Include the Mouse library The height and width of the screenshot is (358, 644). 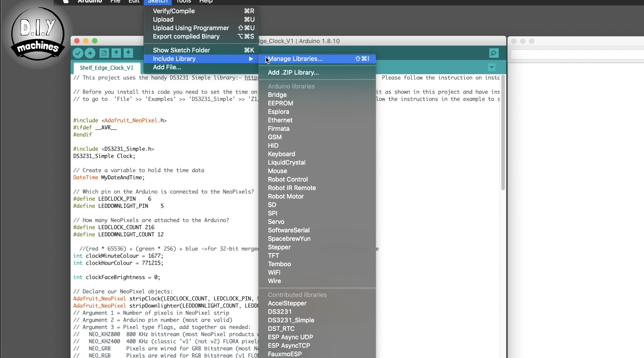pos(317,171)
